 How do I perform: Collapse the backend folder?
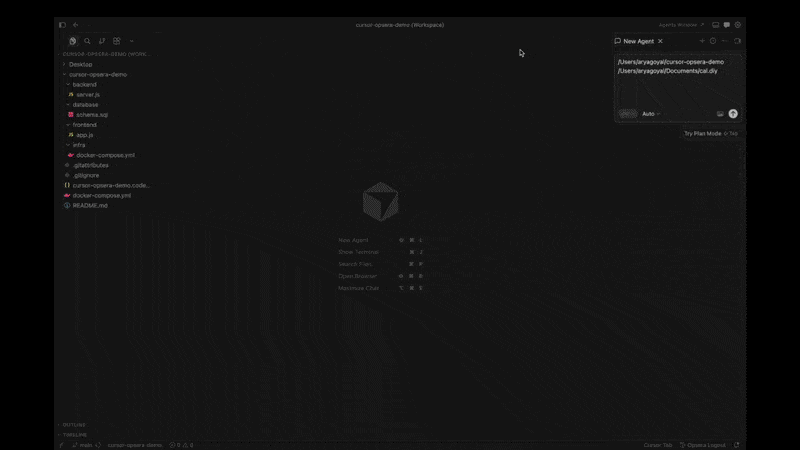(84, 85)
